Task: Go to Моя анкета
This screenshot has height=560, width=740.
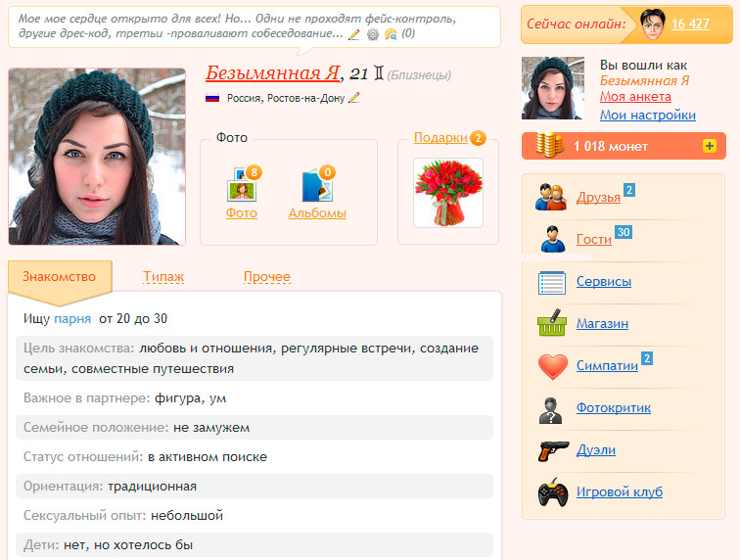Action: (x=635, y=97)
